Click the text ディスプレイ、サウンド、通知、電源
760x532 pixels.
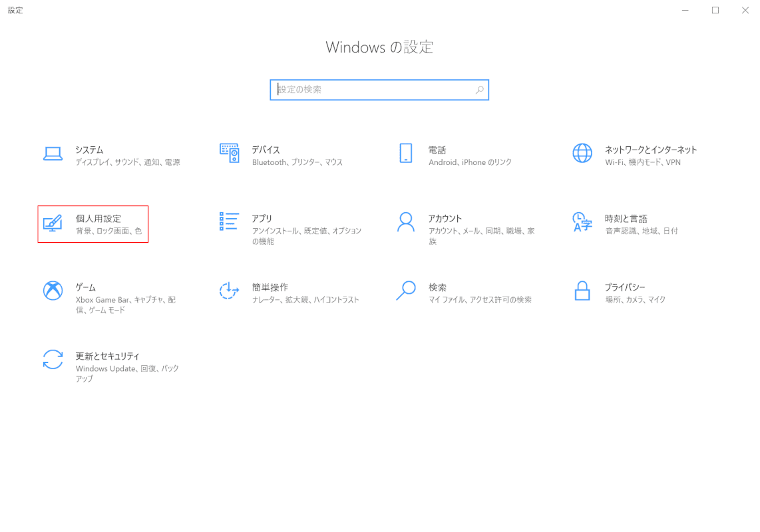(128, 162)
